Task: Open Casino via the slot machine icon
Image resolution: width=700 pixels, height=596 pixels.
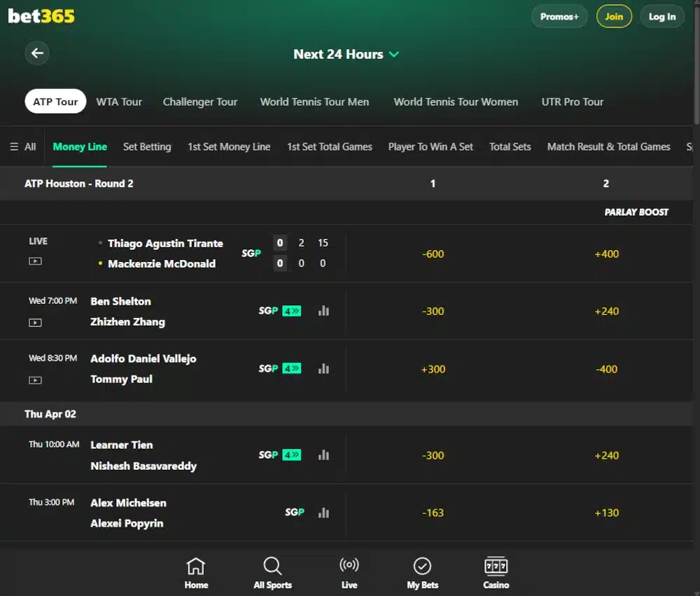Action: tap(496, 570)
